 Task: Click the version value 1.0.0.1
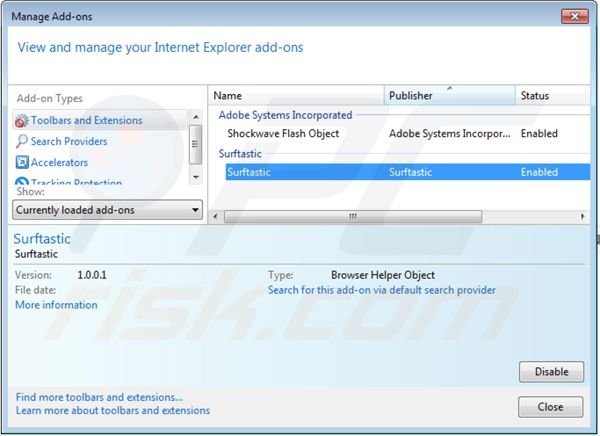(x=92, y=275)
